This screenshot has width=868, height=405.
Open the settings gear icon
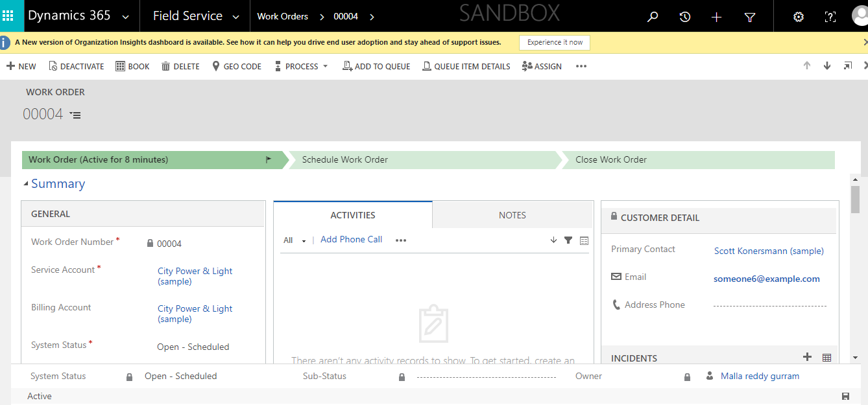click(x=799, y=17)
